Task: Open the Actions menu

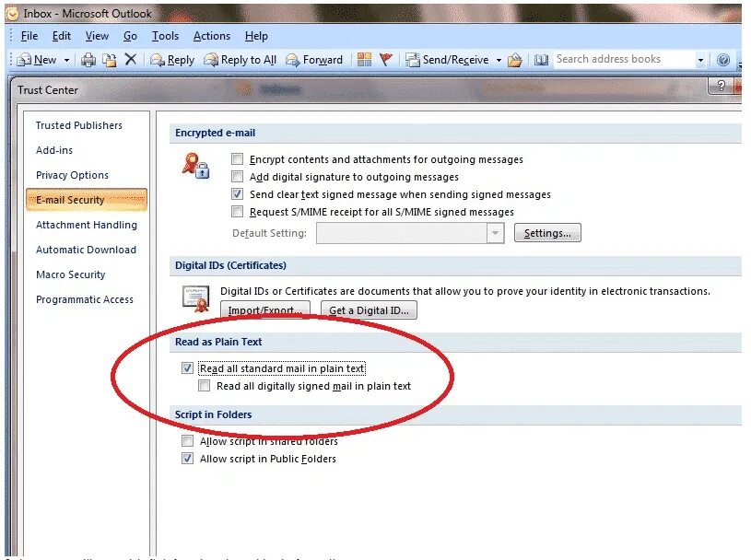Action: click(x=212, y=36)
